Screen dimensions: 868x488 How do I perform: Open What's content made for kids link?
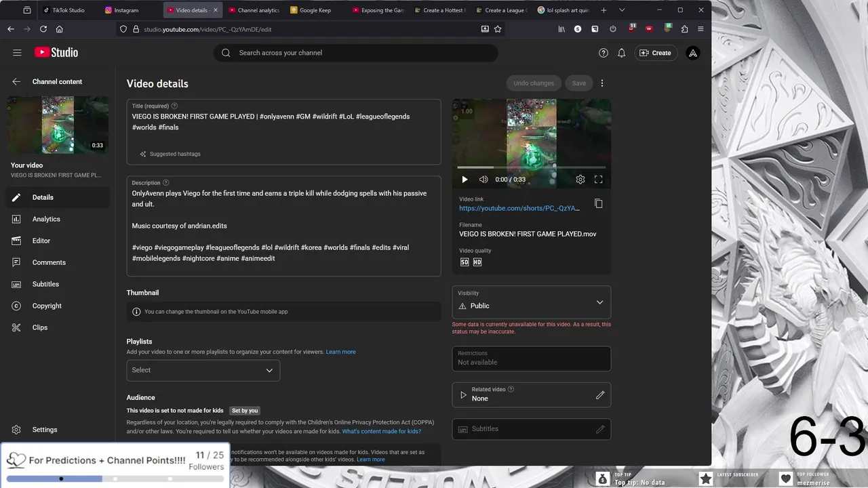click(x=382, y=431)
